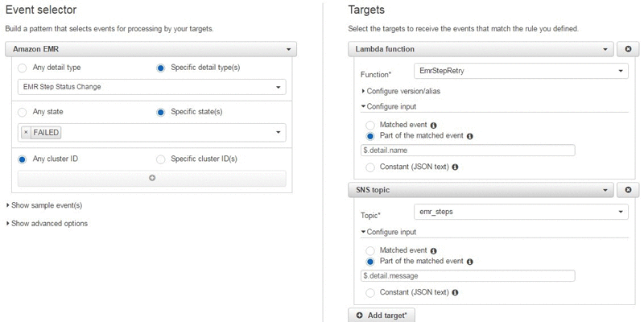The height and width of the screenshot is (322, 644).
Task: Open the emr_steps topic dropdown
Action: click(x=520, y=212)
